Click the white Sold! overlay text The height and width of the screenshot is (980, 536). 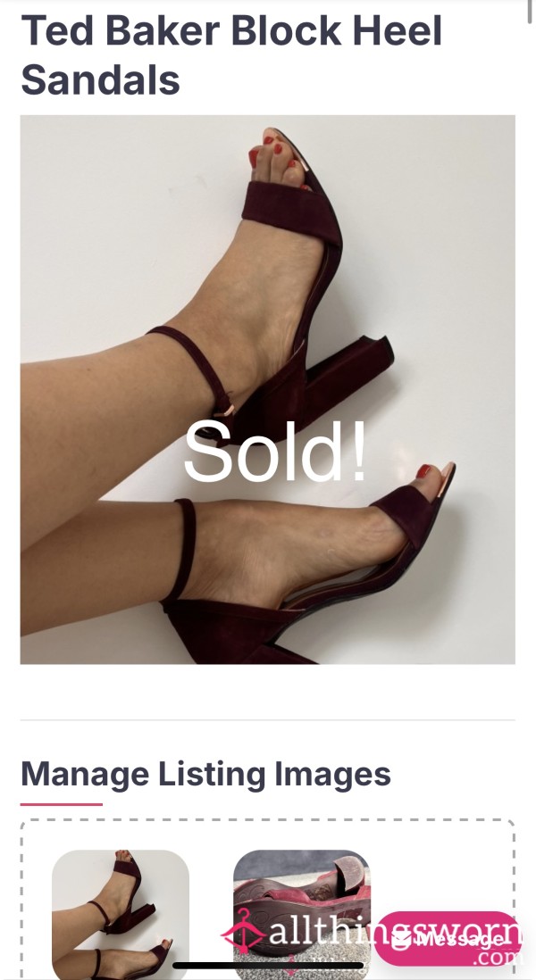click(x=275, y=452)
